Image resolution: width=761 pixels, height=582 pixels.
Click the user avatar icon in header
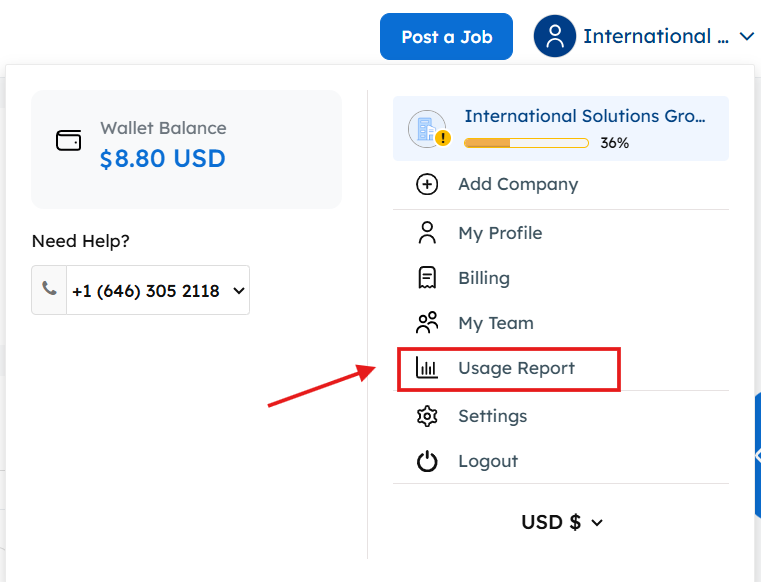pyautogui.click(x=554, y=36)
